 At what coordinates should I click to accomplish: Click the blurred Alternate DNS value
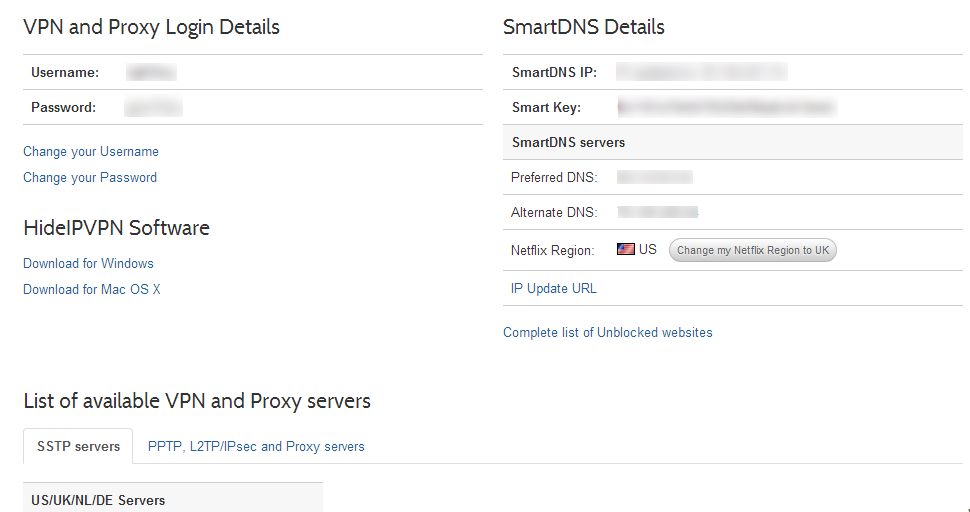pos(658,212)
